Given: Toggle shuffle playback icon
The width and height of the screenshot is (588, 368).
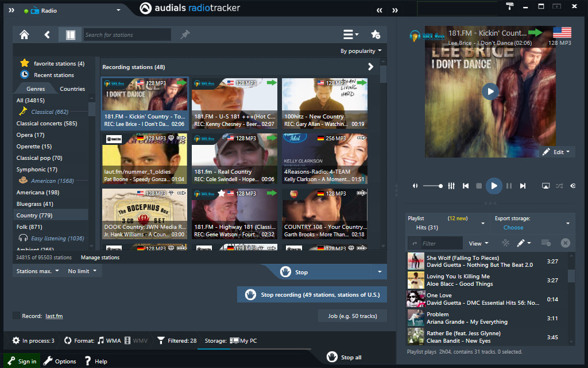Looking at the screenshot, I should click(559, 186).
